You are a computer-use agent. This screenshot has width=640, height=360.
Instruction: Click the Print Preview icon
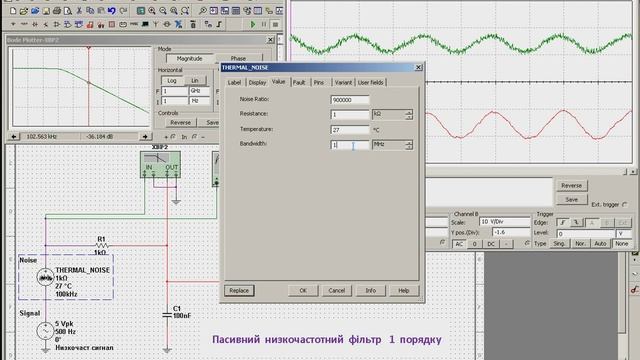67,11
